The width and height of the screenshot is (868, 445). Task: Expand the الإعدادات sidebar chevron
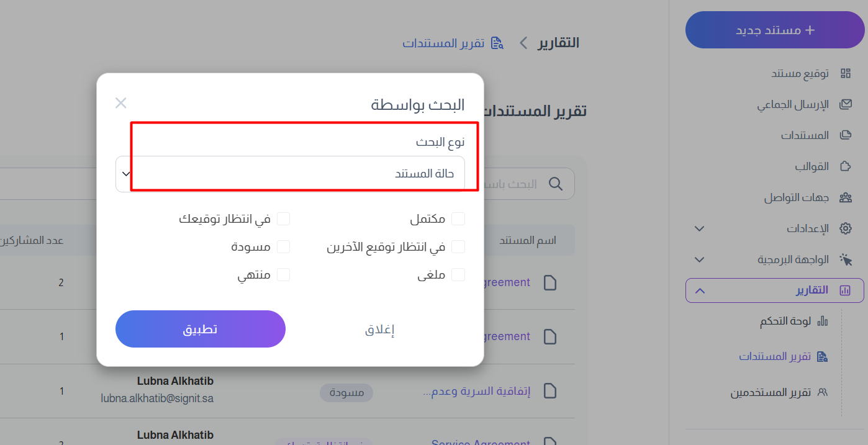pyautogui.click(x=699, y=228)
